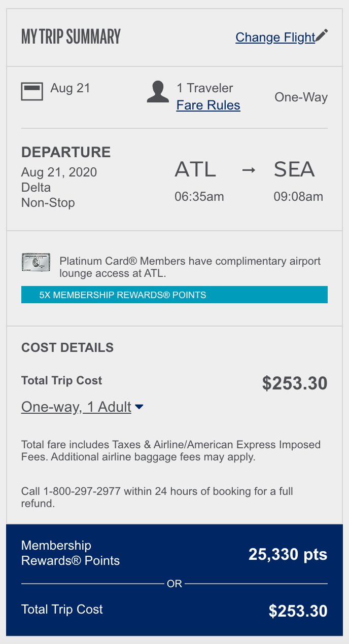Click the 25,330 pts amount
Screen dimensions: 349x644
point(288,554)
